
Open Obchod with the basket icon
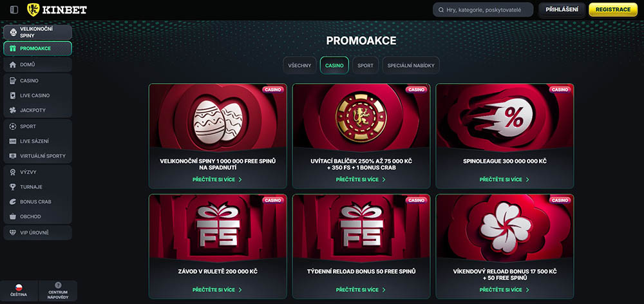pyautogui.click(x=37, y=216)
